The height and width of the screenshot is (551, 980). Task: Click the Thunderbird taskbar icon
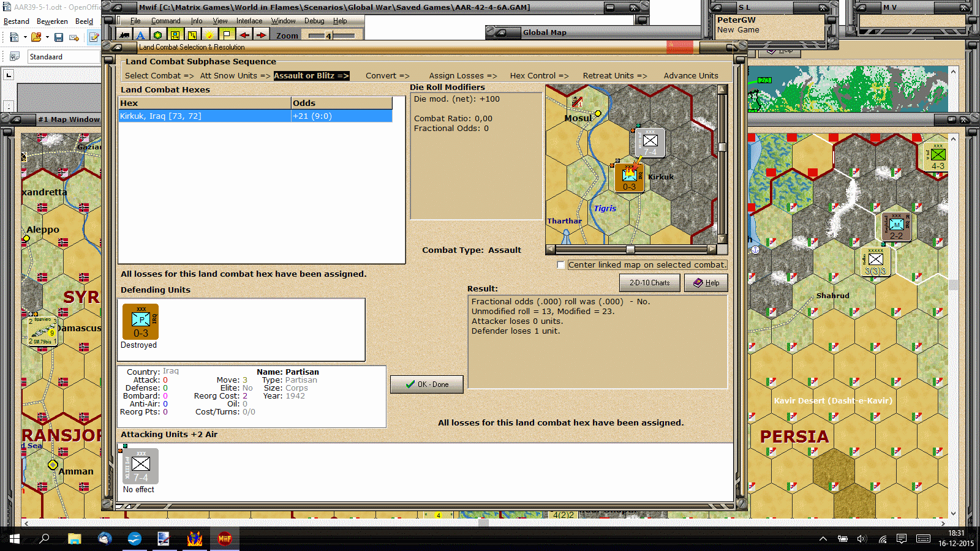[105, 539]
